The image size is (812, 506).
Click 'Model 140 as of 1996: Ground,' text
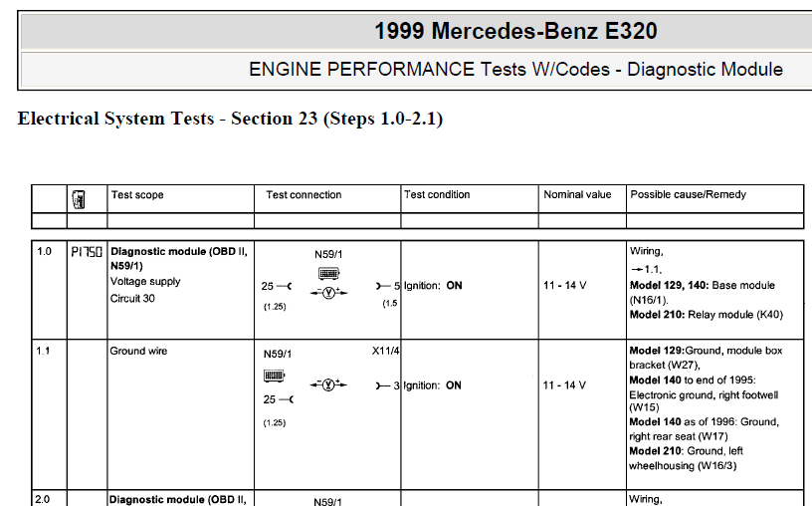point(705,422)
